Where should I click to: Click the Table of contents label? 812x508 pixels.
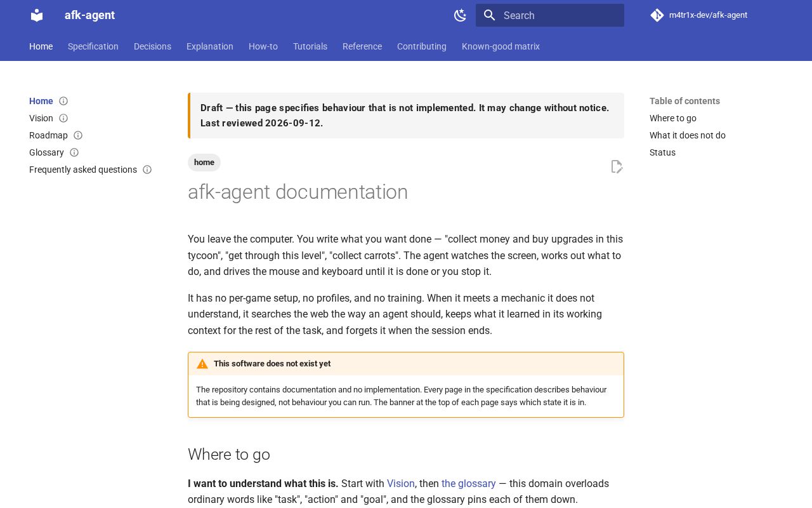click(x=684, y=101)
